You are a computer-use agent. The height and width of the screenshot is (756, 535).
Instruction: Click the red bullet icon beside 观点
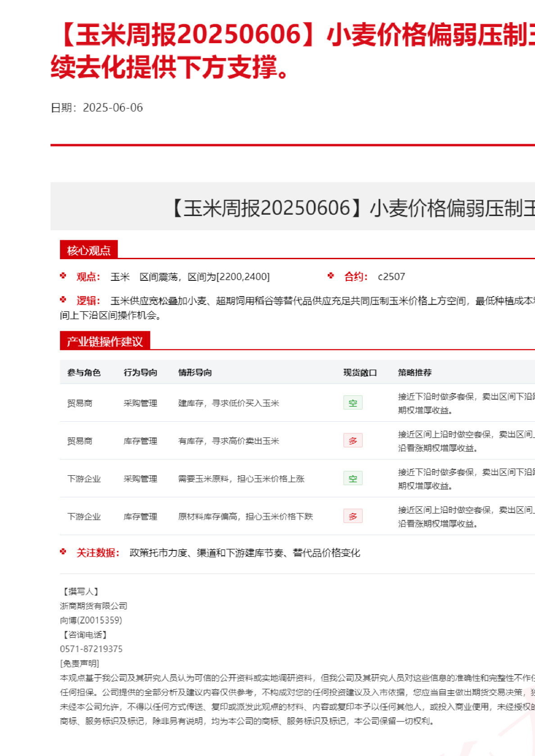[x=63, y=276]
